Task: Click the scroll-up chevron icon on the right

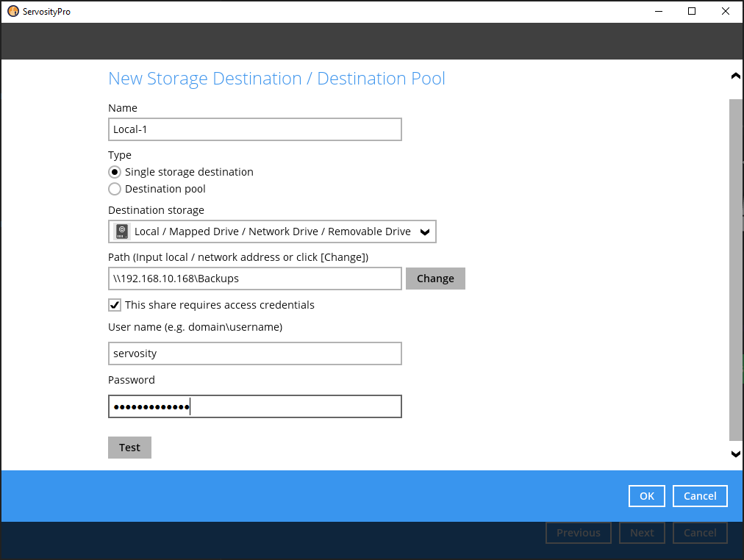Action: click(x=735, y=76)
